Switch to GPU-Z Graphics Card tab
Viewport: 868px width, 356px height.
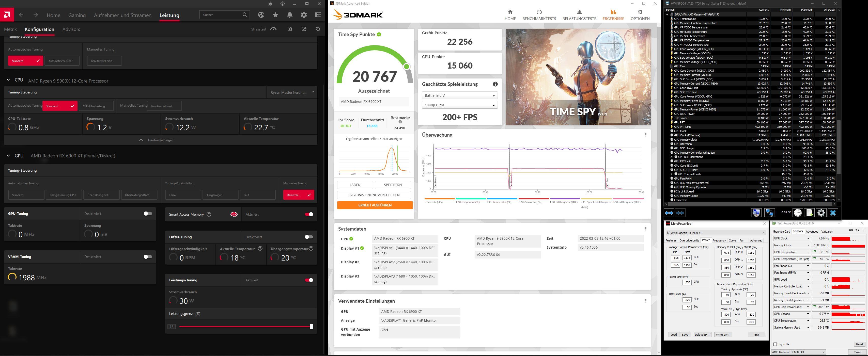[x=781, y=231]
